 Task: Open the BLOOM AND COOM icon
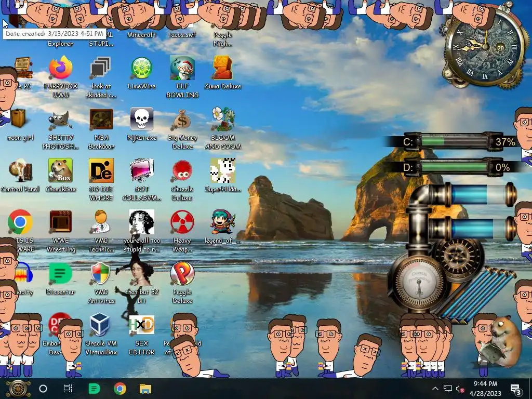222,120
